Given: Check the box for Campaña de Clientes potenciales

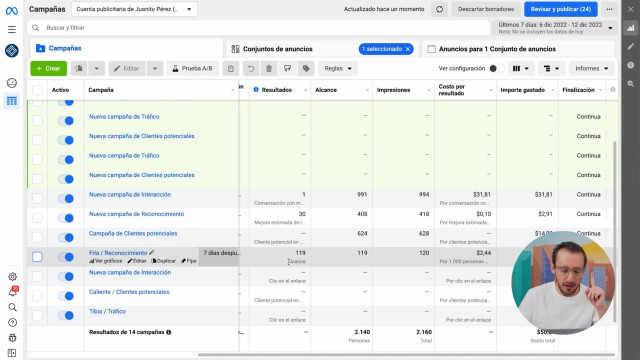Looking at the screenshot, I should click(37, 237).
